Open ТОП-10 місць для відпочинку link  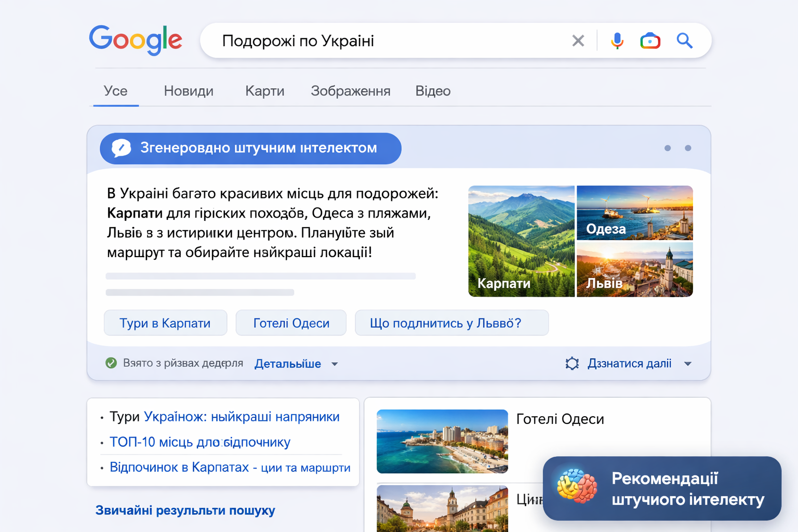pyautogui.click(x=200, y=442)
